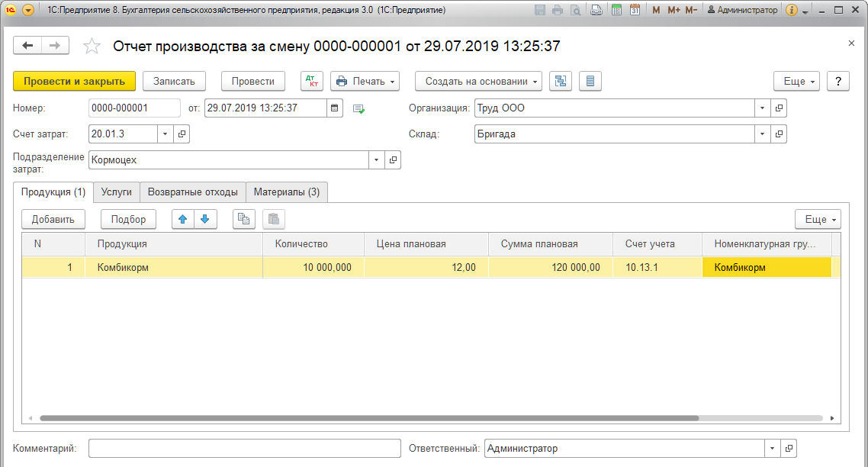Select quantity cell 10 000,000
This screenshot has height=467, width=868.
(x=313, y=268)
